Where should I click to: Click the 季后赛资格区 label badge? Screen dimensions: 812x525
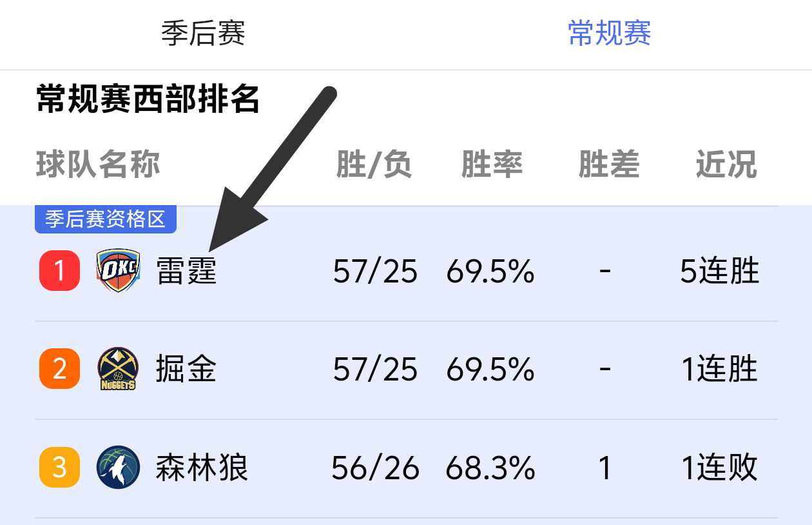[x=106, y=219]
